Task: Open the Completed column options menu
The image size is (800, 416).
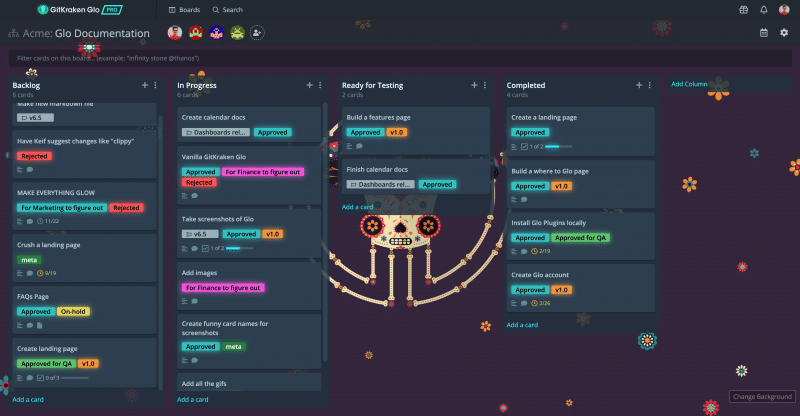Action: tap(649, 85)
